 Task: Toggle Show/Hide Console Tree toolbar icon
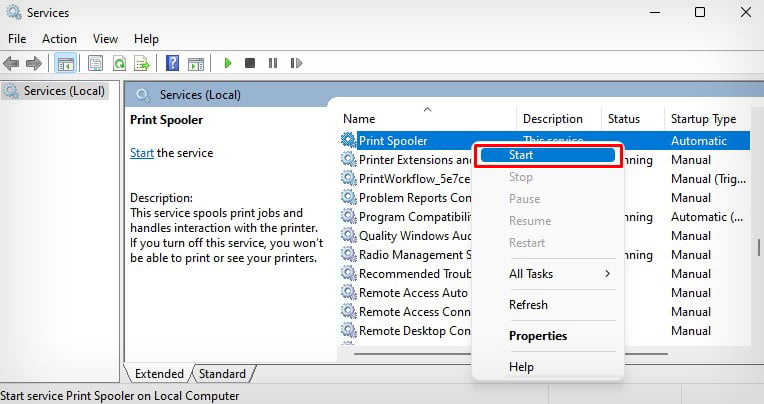[x=66, y=63]
